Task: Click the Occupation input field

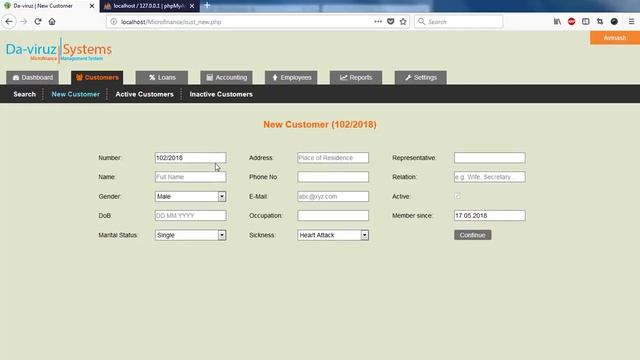Action: (333, 216)
